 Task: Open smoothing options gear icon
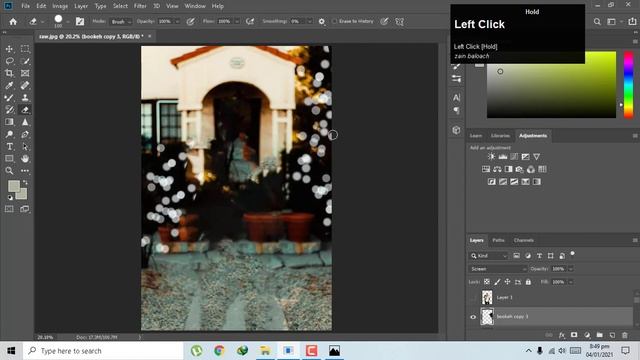[322, 22]
